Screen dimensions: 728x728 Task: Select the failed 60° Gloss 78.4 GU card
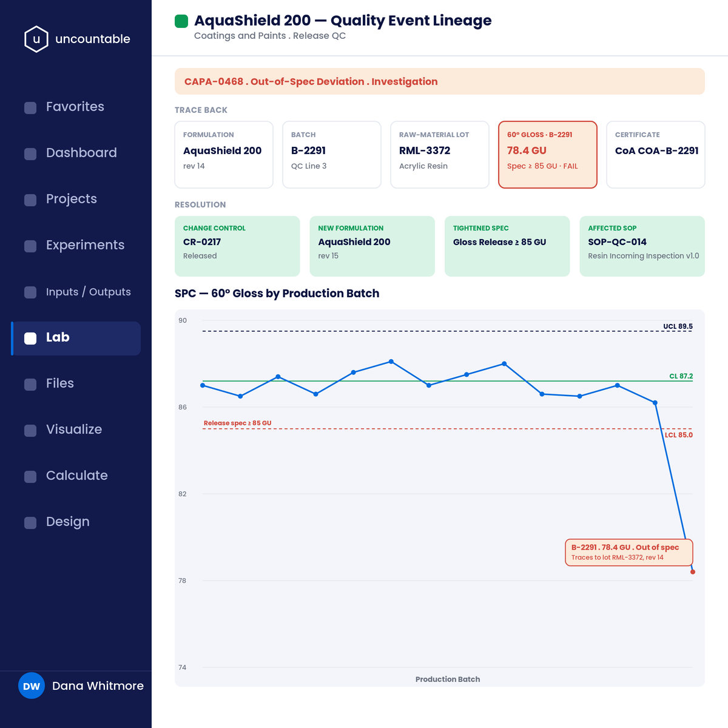coord(548,155)
